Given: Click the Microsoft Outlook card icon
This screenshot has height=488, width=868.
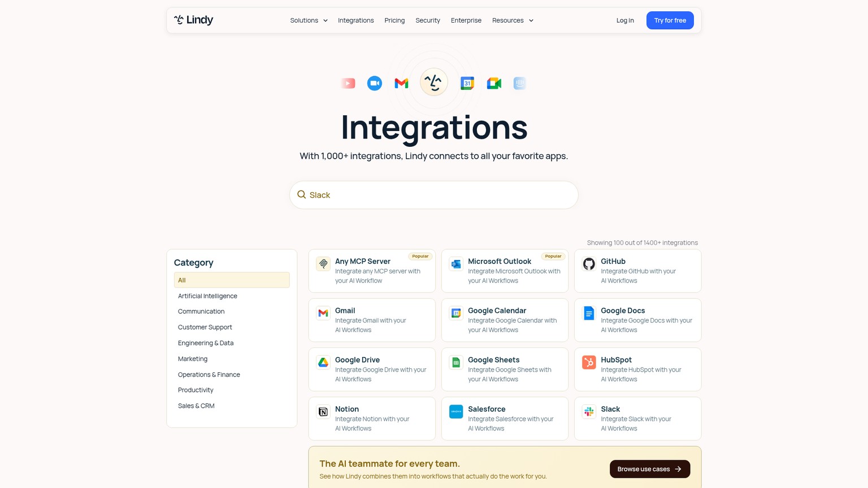Looking at the screenshot, I should click(x=456, y=264).
